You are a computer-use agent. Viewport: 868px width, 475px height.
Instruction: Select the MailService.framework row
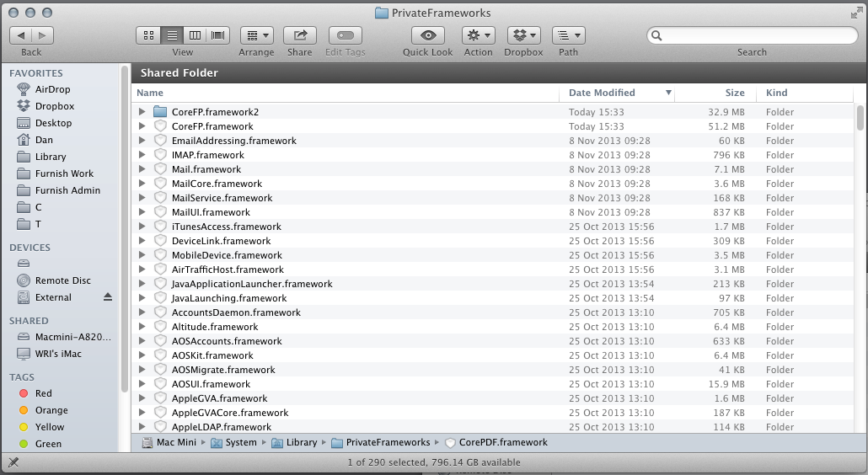coord(493,198)
